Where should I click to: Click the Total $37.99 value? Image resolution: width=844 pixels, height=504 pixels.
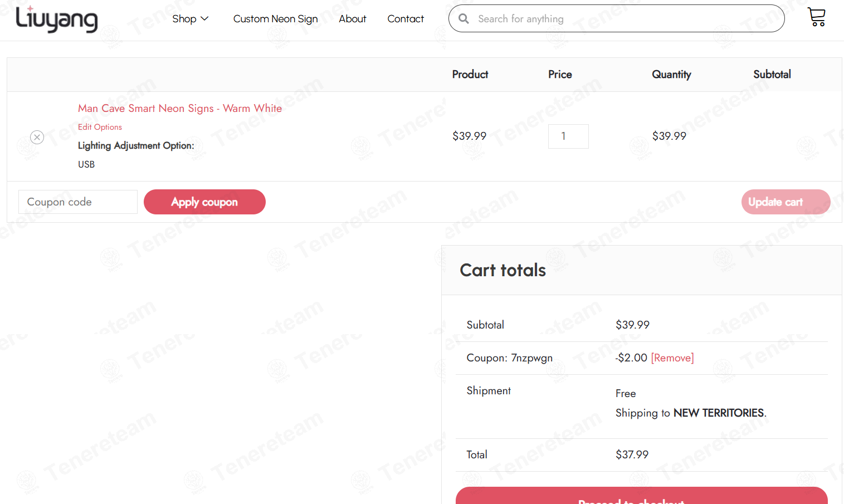pyautogui.click(x=632, y=455)
